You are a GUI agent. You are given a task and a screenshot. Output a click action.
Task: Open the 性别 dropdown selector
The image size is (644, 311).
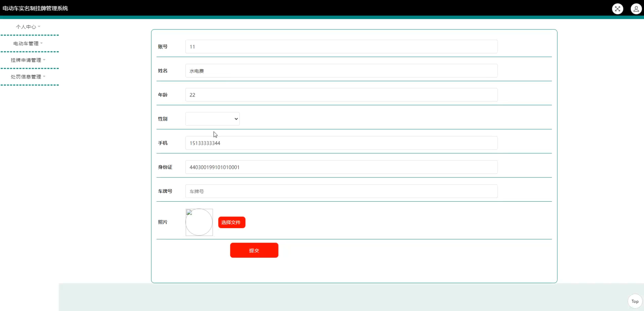coord(212,119)
